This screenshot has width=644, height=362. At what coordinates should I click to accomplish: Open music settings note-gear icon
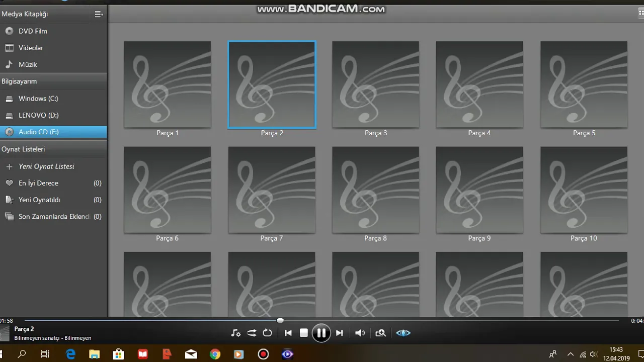point(235,333)
